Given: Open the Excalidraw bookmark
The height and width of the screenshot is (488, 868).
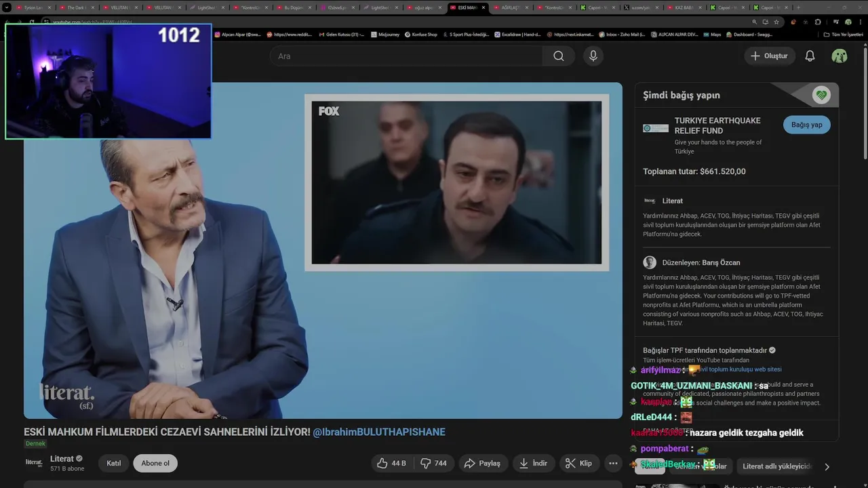Looking at the screenshot, I should pyautogui.click(x=517, y=35).
